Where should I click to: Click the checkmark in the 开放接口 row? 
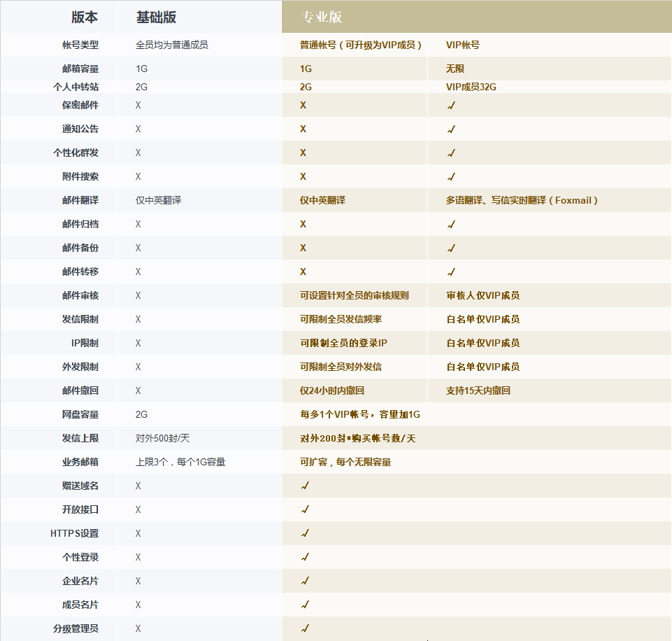pos(305,509)
